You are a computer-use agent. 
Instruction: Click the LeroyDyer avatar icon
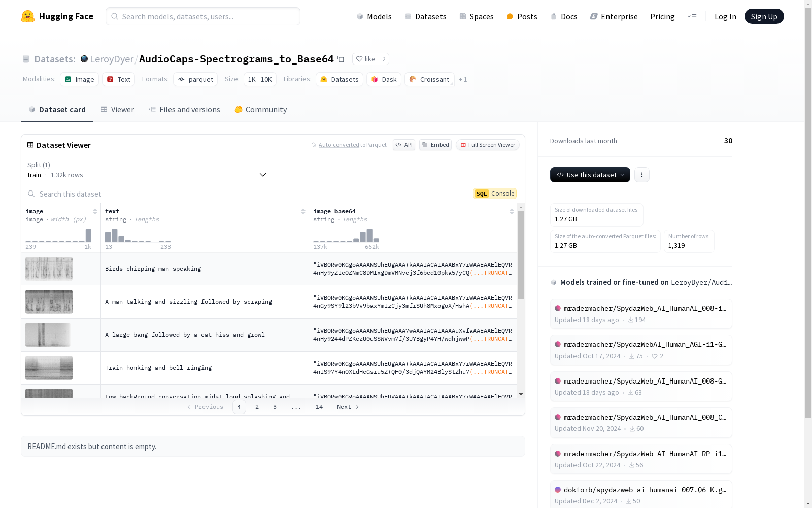(x=84, y=59)
